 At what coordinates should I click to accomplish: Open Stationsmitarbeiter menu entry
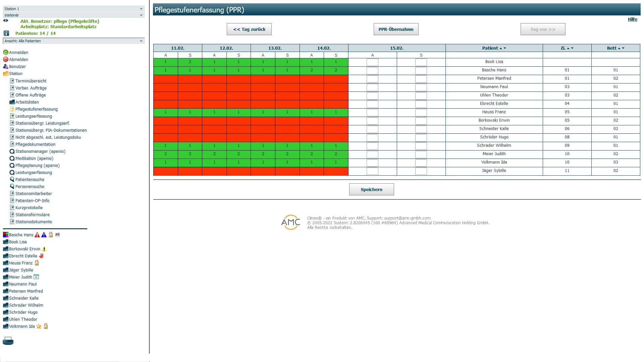[x=34, y=194]
